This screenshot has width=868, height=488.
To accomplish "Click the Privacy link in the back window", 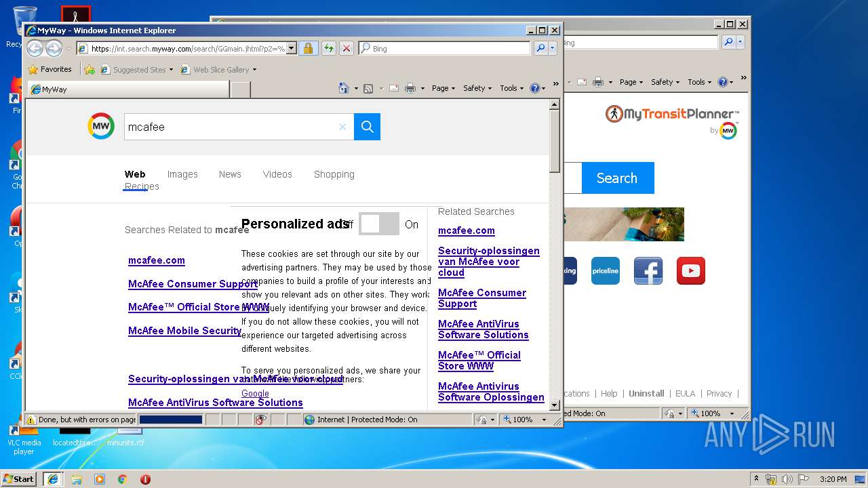I will click(719, 393).
